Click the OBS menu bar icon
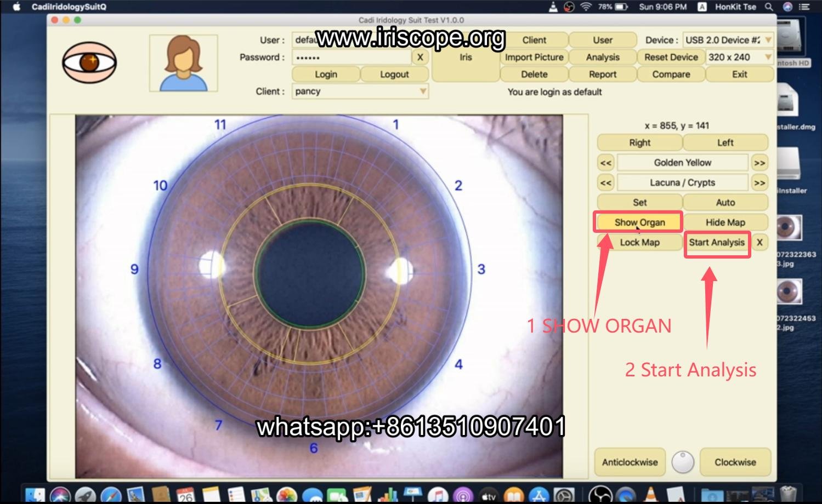The image size is (822, 504). pyautogui.click(x=569, y=7)
